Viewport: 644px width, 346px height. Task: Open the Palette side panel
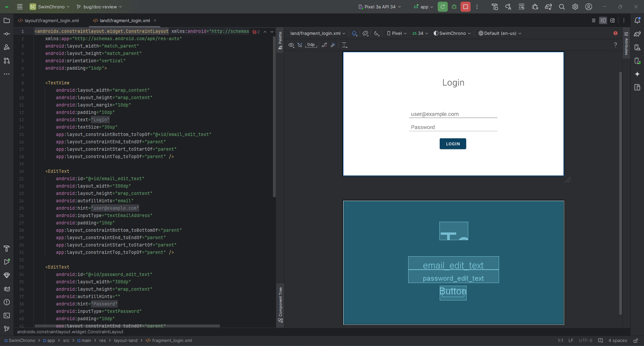tap(280, 40)
